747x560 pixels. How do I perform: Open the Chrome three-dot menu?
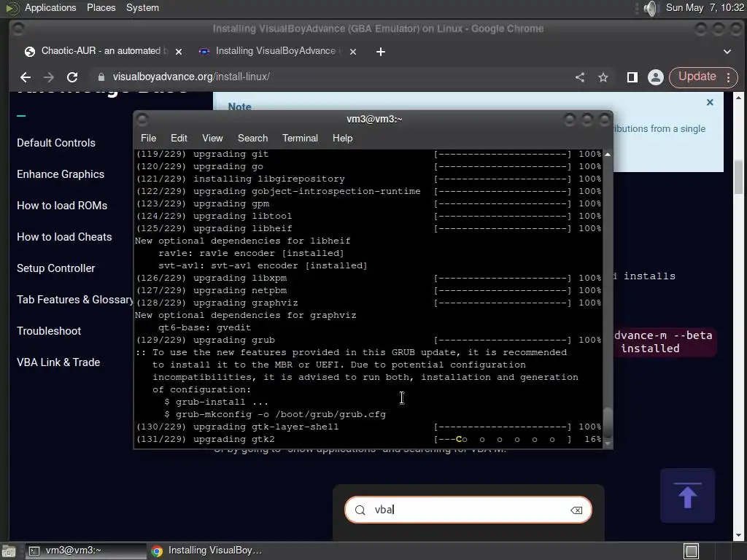pyautogui.click(x=729, y=77)
